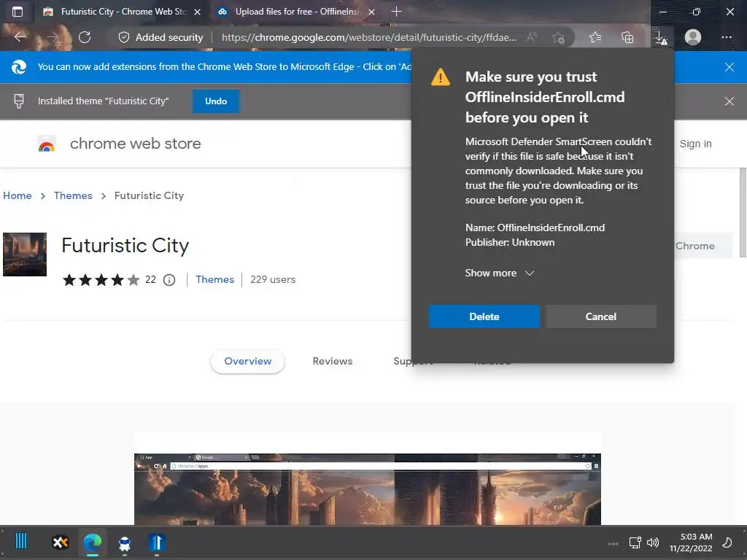This screenshot has width=747, height=560.
Task: Select the Reviews tab
Action: [x=333, y=362]
